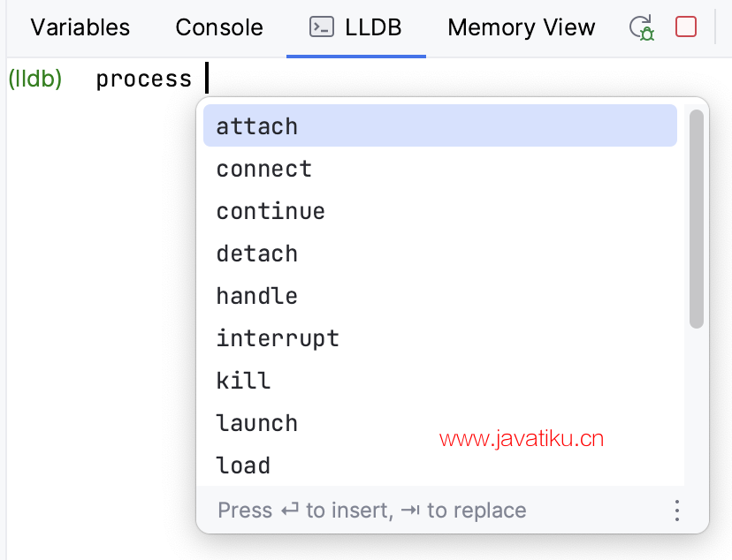732x560 pixels.
Task: Select detach in the suggestions
Action: [x=440, y=254]
